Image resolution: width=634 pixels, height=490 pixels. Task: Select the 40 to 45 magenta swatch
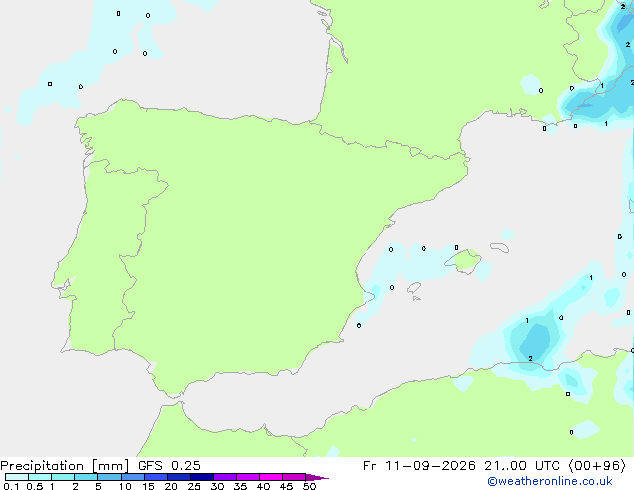(x=271, y=477)
